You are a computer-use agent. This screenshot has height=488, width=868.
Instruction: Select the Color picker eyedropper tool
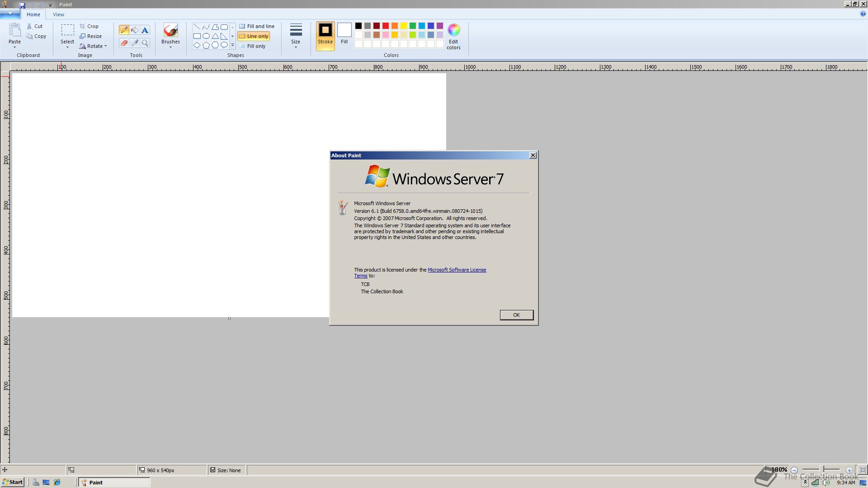[135, 43]
